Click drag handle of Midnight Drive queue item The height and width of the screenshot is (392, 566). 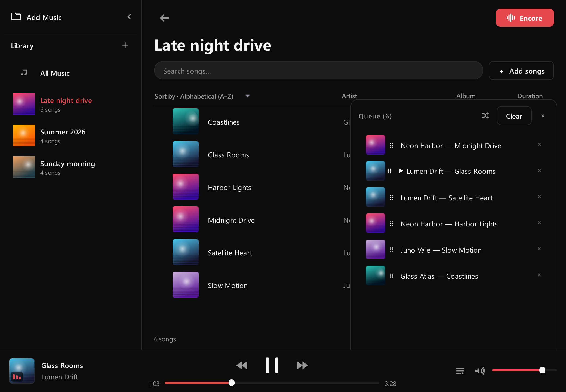391,145
